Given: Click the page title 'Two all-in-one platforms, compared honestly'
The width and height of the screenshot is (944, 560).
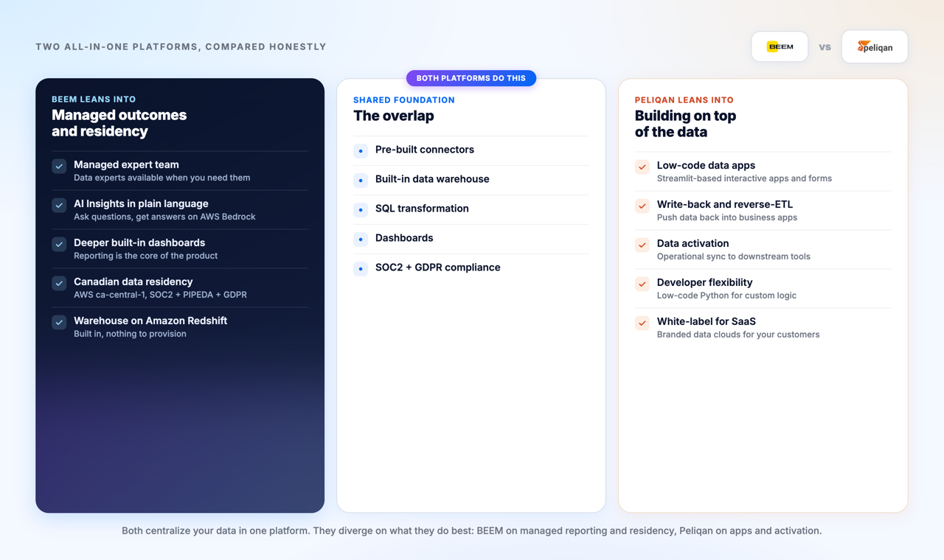Looking at the screenshot, I should click(x=181, y=47).
